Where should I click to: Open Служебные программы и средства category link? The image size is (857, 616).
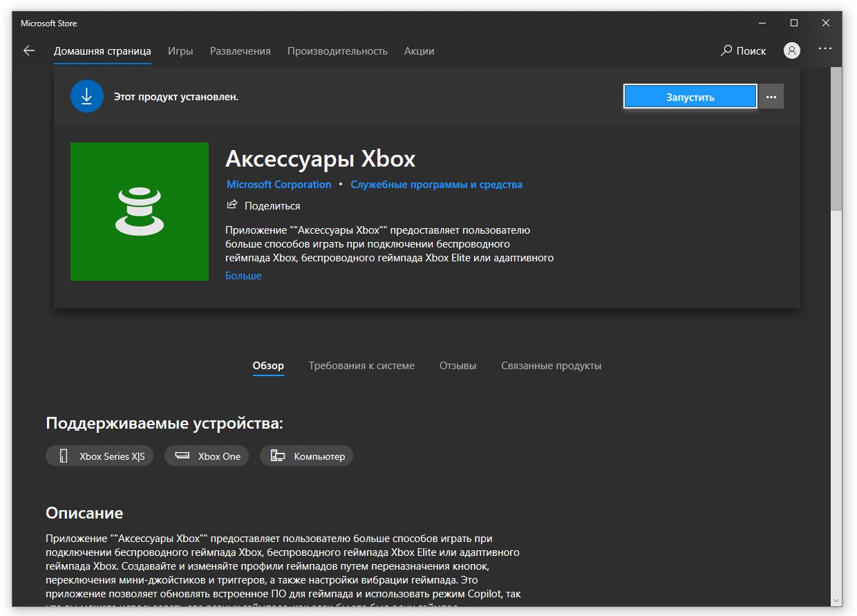[436, 185]
